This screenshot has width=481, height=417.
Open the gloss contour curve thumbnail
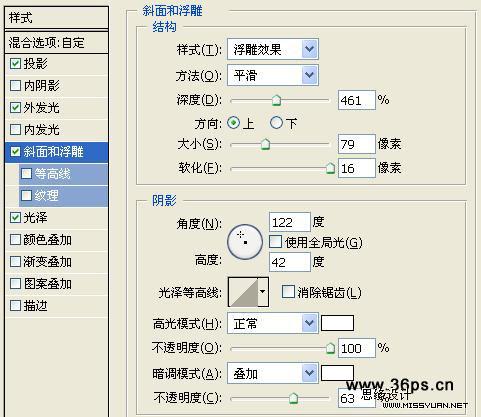pyautogui.click(x=243, y=292)
